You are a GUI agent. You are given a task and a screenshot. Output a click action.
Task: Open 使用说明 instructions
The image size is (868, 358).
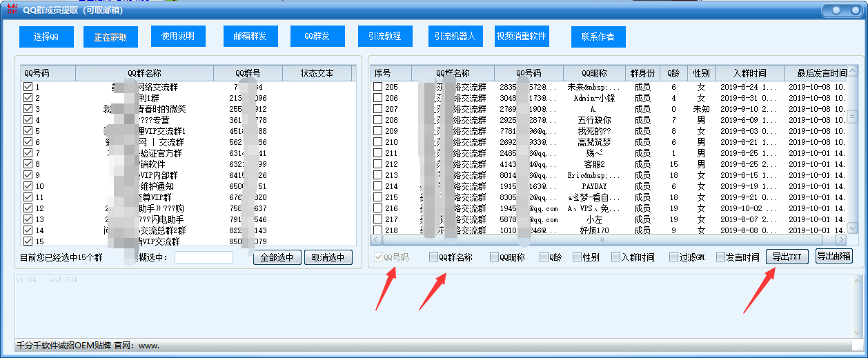[x=178, y=37]
